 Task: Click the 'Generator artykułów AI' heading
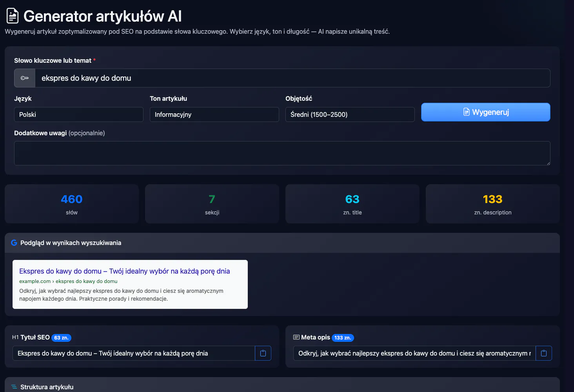pyautogui.click(x=103, y=16)
